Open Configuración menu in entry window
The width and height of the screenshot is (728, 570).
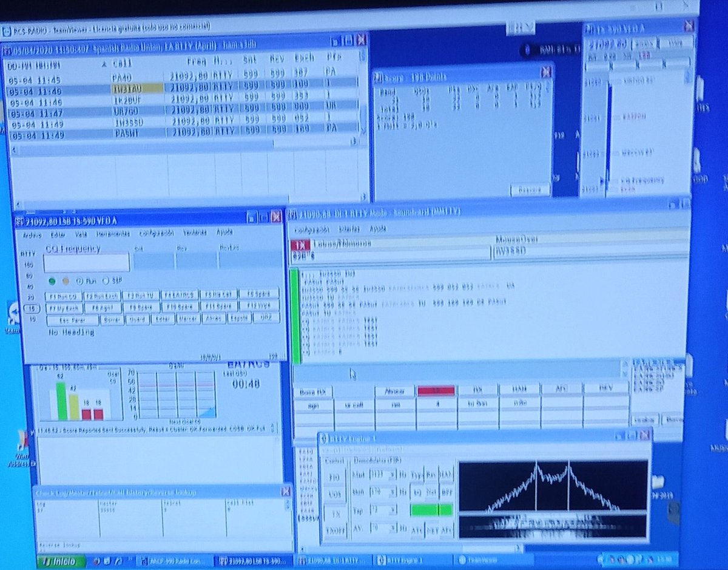[156, 233]
